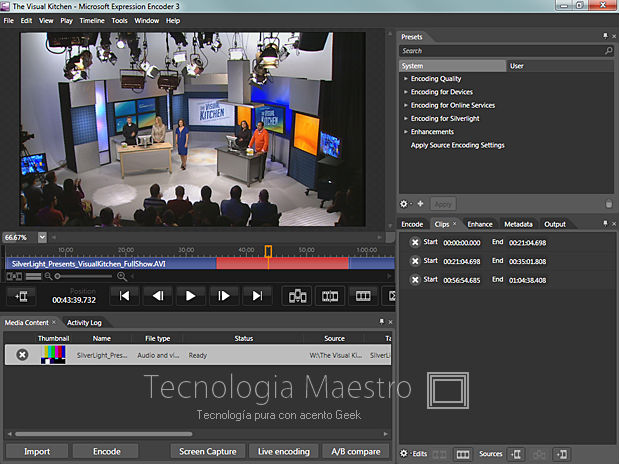Click the red selected segment on timeline
619x464 pixels.
(x=282, y=263)
